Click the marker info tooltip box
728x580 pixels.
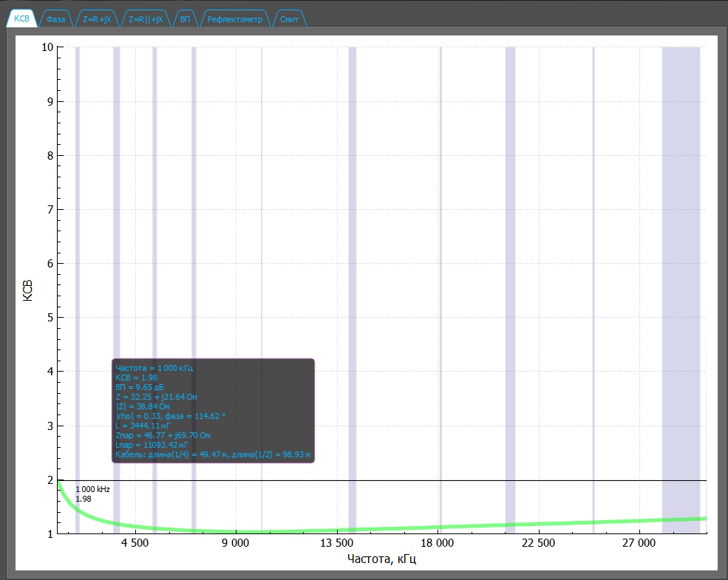[213, 410]
